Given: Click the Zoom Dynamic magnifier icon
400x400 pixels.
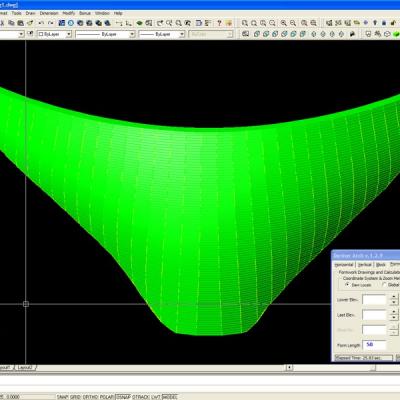Looking at the screenshot, I should [x=254, y=23].
